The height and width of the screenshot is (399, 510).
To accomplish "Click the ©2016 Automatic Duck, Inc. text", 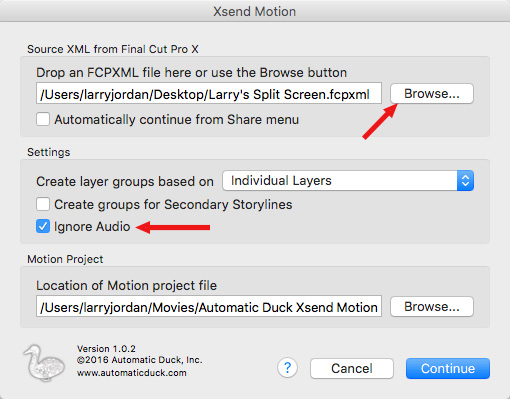I will pos(139,360).
